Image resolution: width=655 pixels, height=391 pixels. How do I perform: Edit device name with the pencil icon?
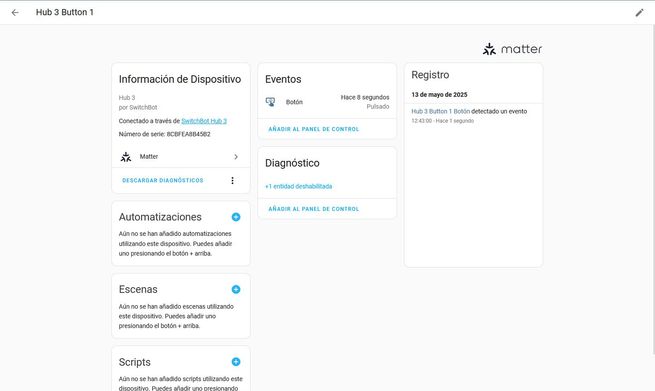click(640, 13)
